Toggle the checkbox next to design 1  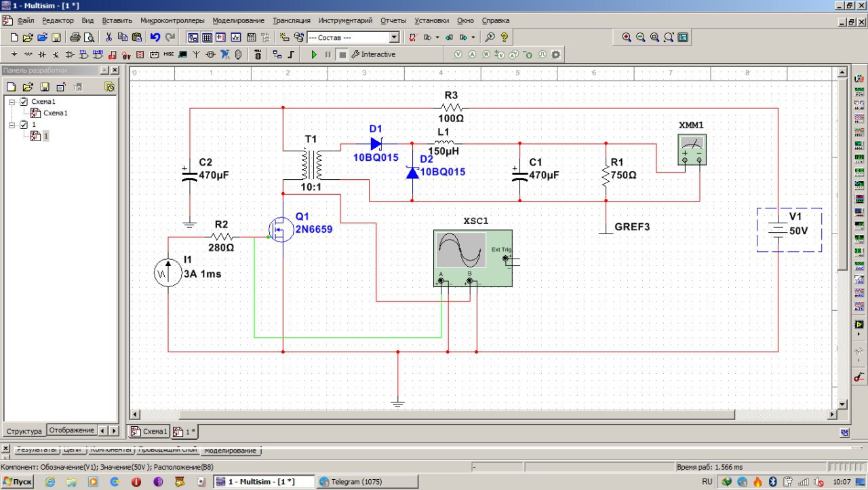pos(24,125)
